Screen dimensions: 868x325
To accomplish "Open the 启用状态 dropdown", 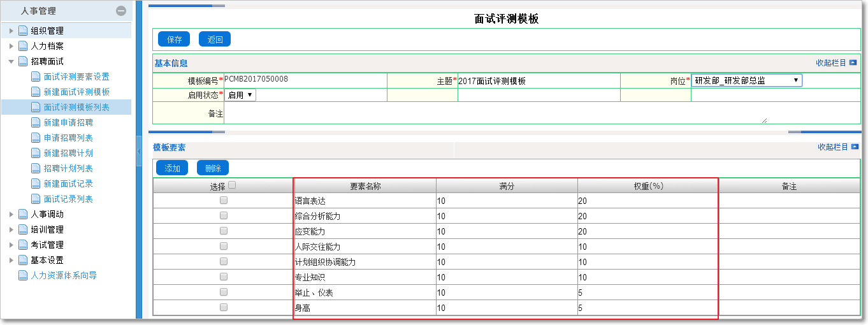I will [x=240, y=95].
